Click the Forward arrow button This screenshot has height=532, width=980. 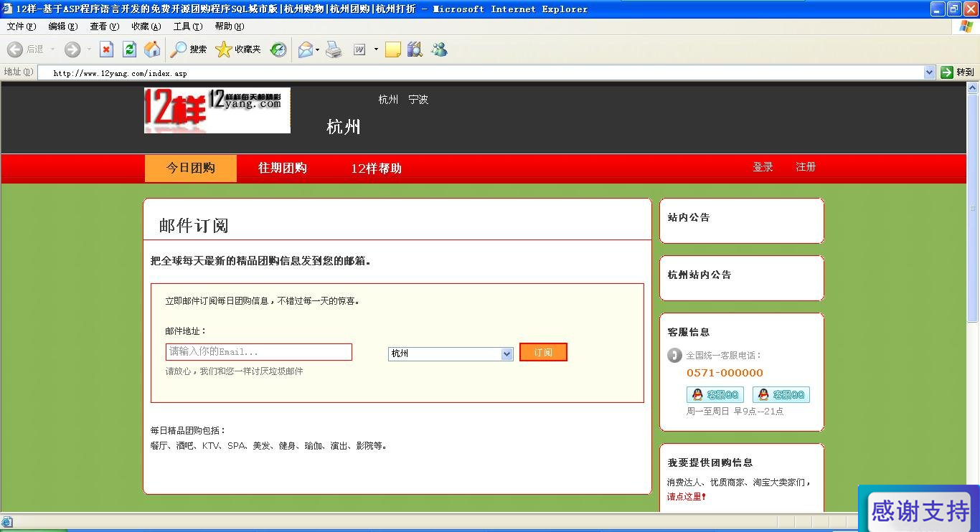(72, 49)
